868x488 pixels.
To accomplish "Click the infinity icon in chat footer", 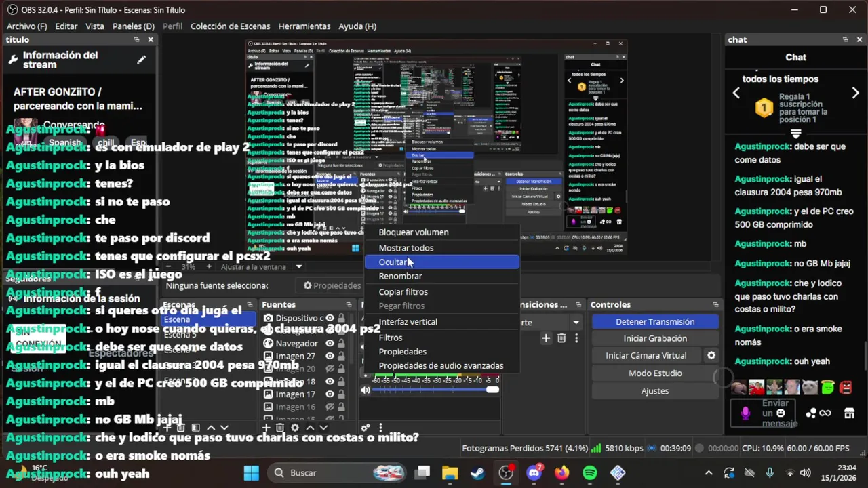I will pos(825,413).
